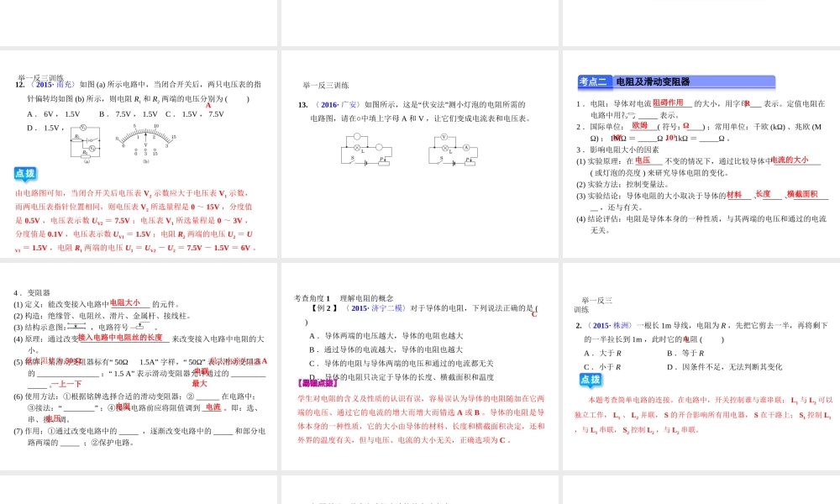The width and height of the screenshot is (840, 504).
Task: Click the source tag 2015·南充
Action: (x=53, y=85)
